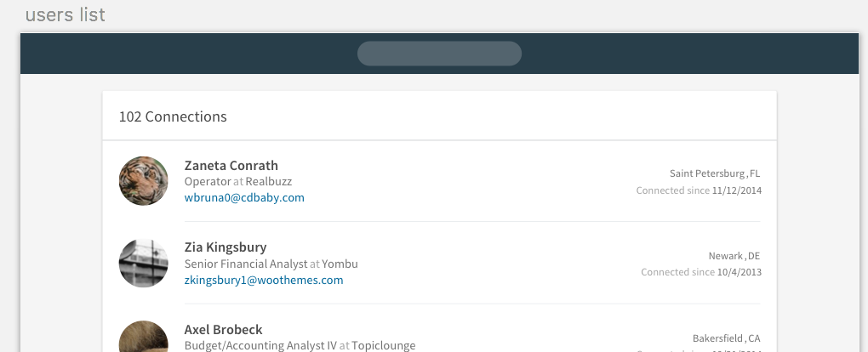Click the Senior Financial Analyst job title
This screenshot has width=868, height=352.
coord(245,264)
